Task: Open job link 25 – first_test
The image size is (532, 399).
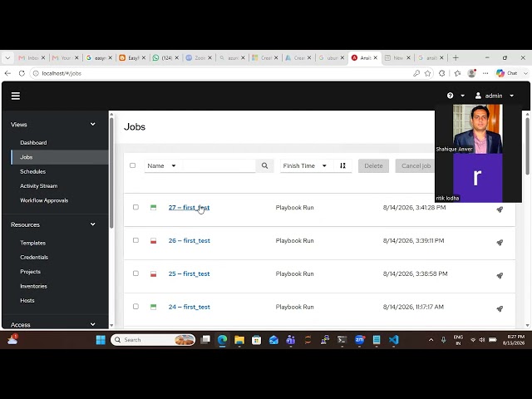Action: tap(189, 273)
